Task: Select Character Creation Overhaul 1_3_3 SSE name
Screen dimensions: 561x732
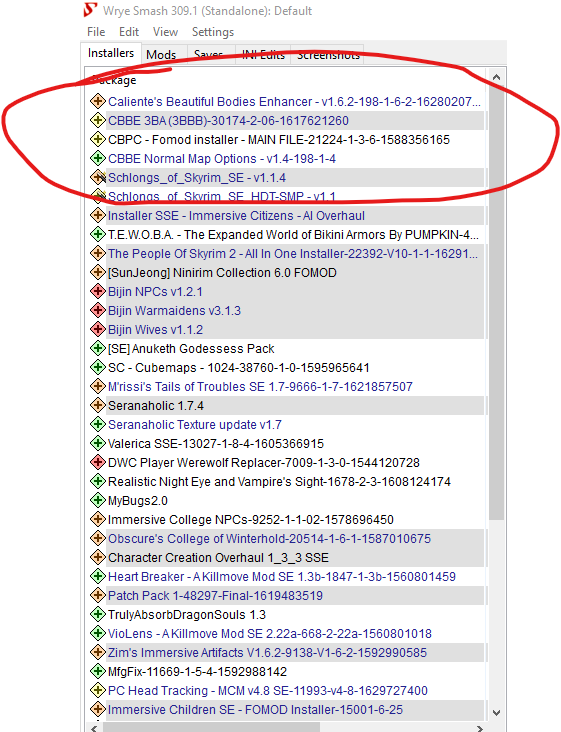Action: (218, 558)
